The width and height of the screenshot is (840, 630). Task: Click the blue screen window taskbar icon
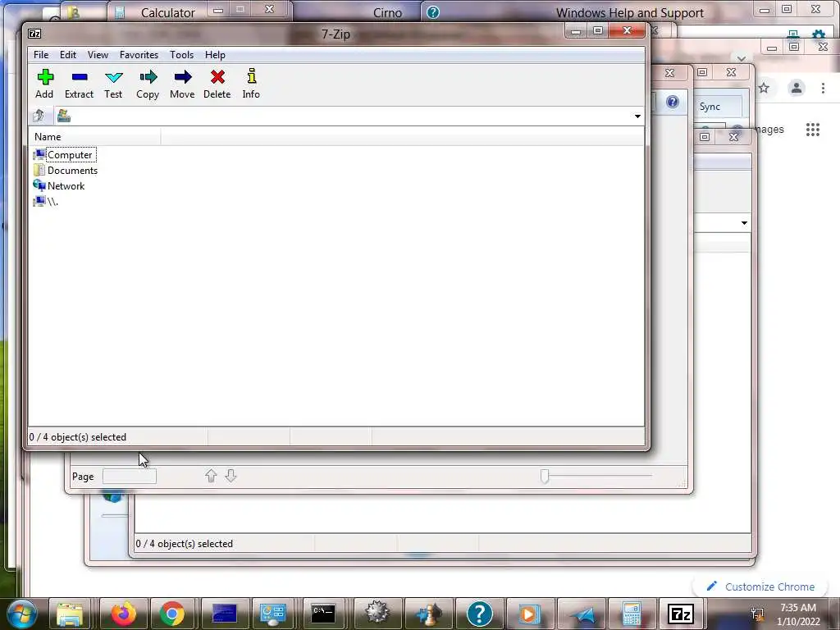(x=224, y=614)
